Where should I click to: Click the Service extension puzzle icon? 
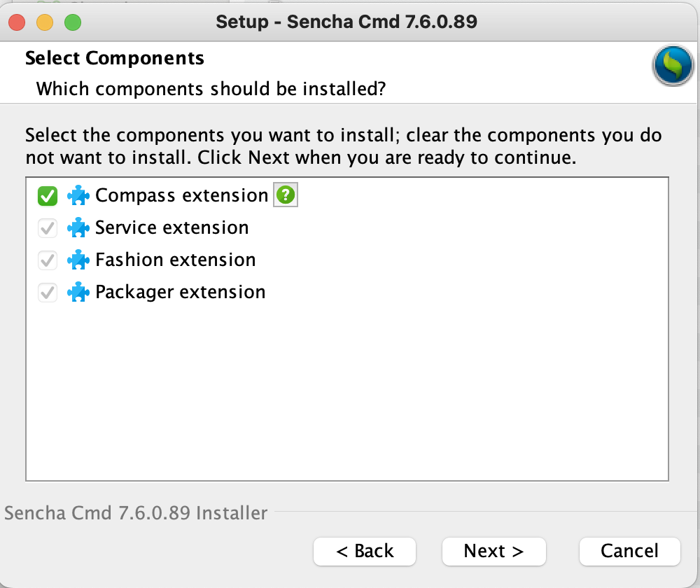(x=78, y=228)
